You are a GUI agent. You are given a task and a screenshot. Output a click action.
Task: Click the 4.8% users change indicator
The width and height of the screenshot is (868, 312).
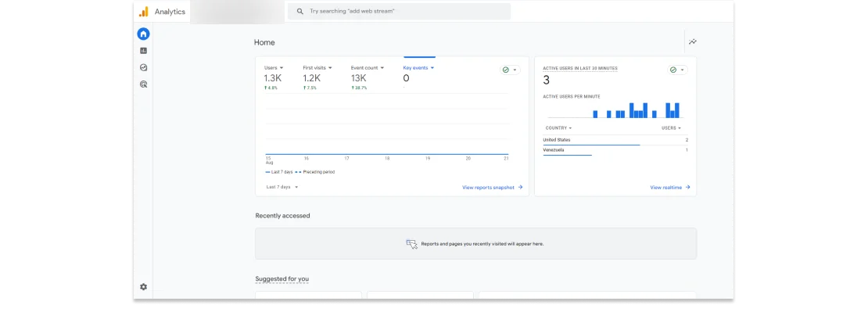point(270,88)
